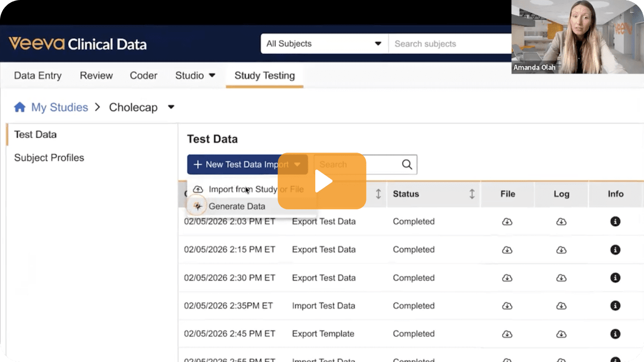Click the File column header
The height and width of the screenshot is (362, 644).
(508, 194)
